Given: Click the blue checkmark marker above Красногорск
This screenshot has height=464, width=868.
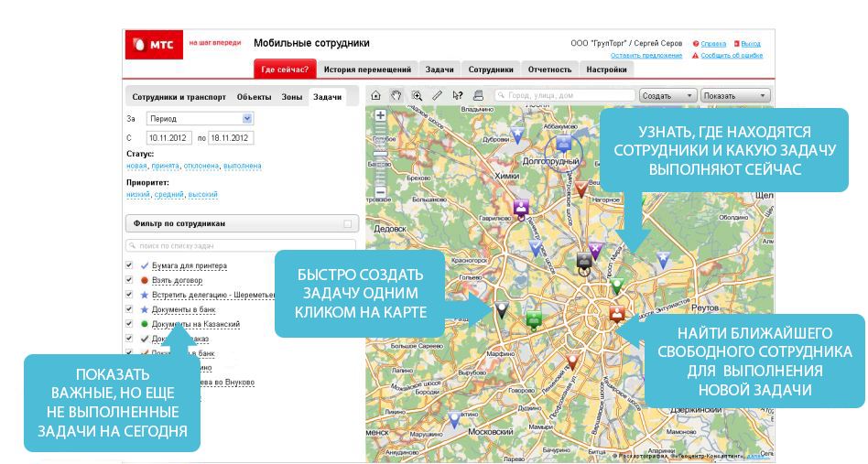Looking at the screenshot, I should tap(536, 247).
